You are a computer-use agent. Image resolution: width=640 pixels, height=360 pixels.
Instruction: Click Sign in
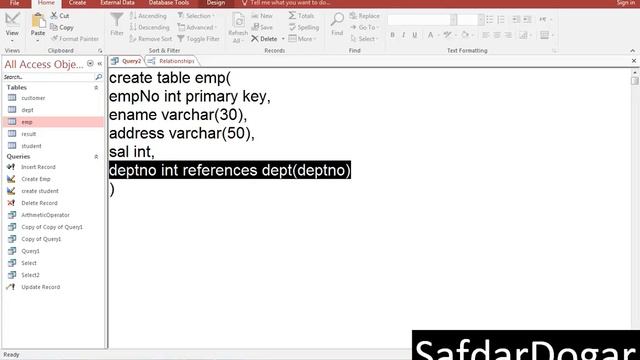626,3
